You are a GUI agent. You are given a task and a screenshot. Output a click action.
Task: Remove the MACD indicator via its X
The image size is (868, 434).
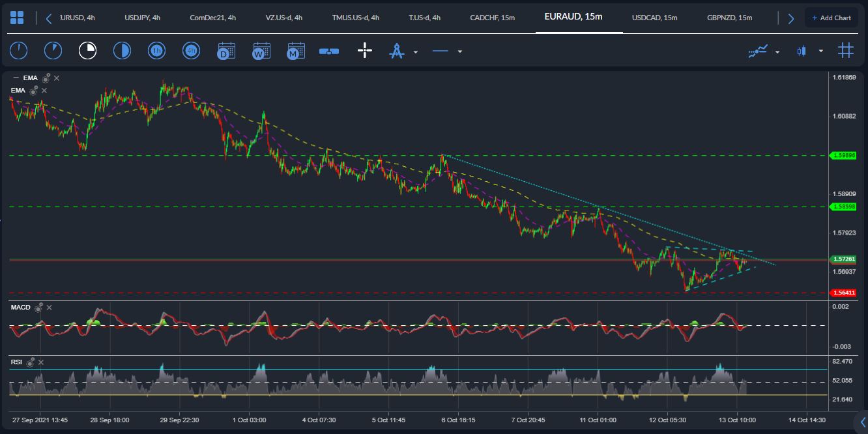pos(49,308)
